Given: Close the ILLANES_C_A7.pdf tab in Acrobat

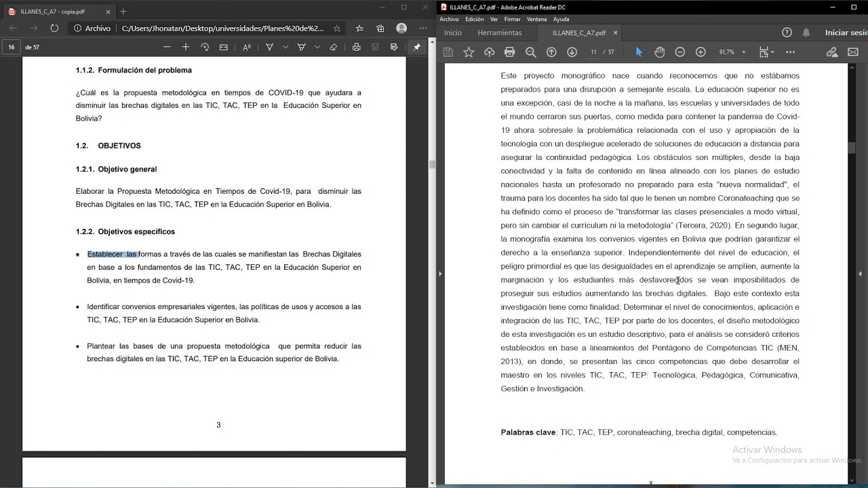Looking at the screenshot, I should pos(616,33).
